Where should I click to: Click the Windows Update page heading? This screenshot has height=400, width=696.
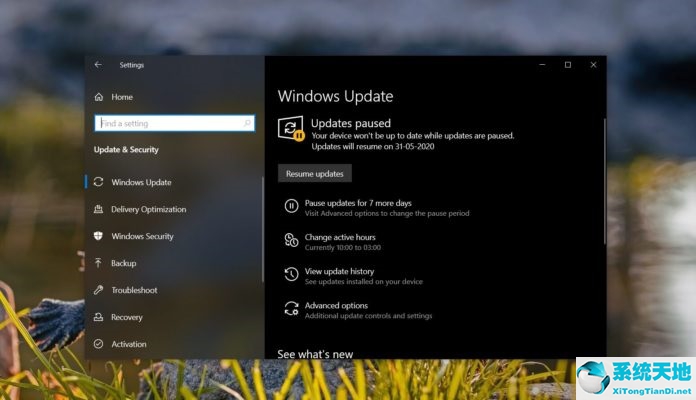pos(336,96)
